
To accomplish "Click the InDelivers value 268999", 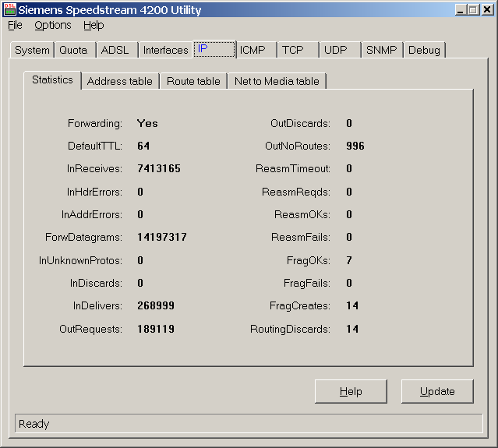I will click(156, 305).
